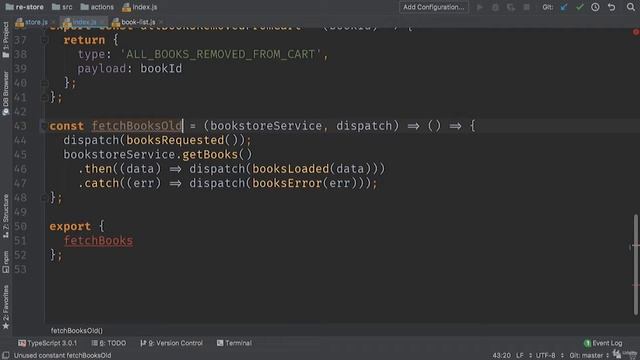This screenshot has height=360, width=640.
Task: Click booksRequested call at line 44
Action: coord(175,140)
